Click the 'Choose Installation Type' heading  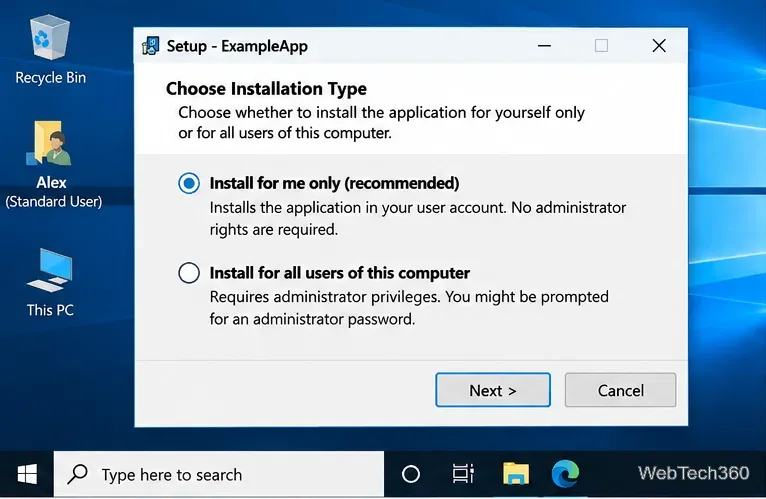tap(266, 89)
